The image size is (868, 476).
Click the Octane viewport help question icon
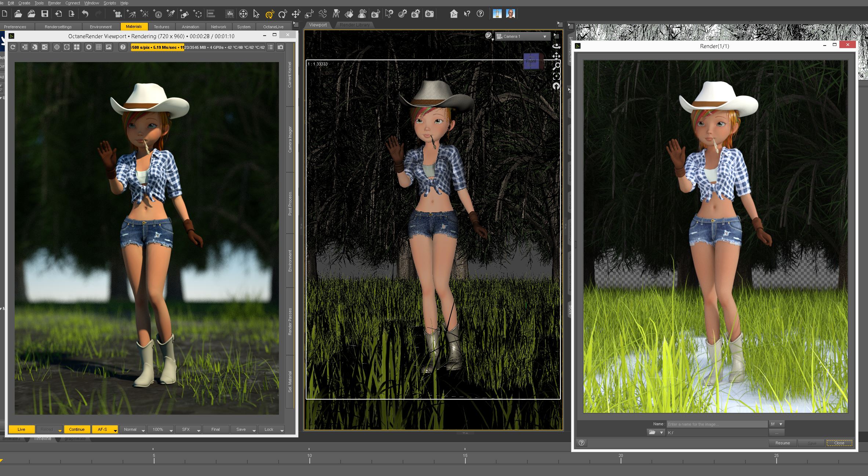(123, 47)
